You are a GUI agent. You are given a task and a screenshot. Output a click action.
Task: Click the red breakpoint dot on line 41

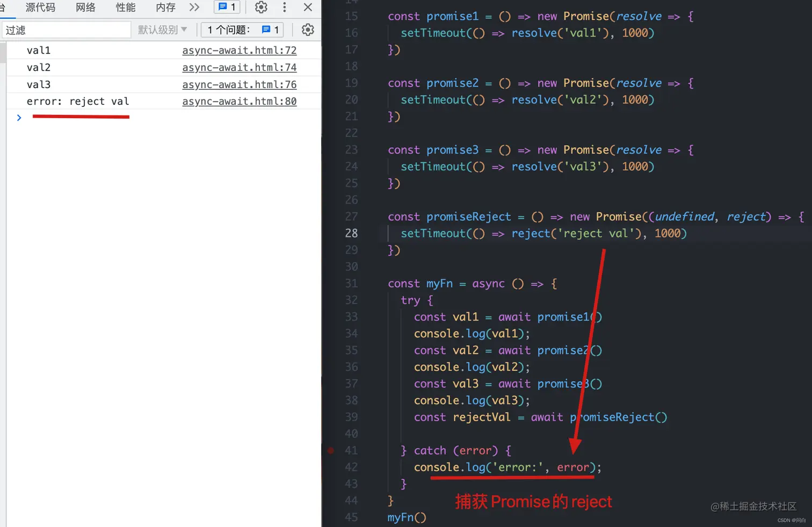point(331,451)
